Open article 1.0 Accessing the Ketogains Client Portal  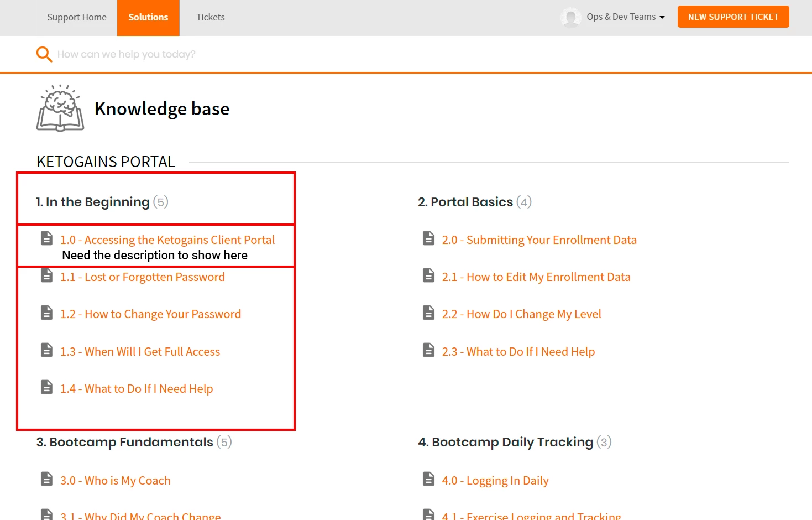point(167,240)
